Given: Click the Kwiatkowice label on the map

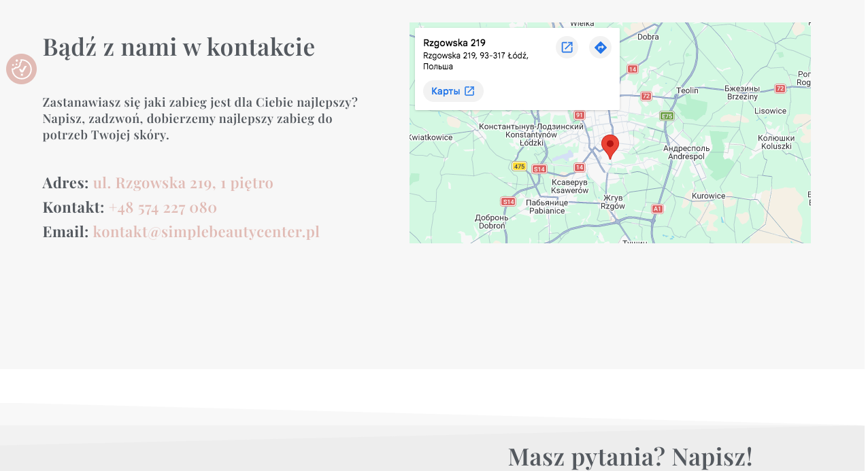Looking at the screenshot, I should 431,137.
